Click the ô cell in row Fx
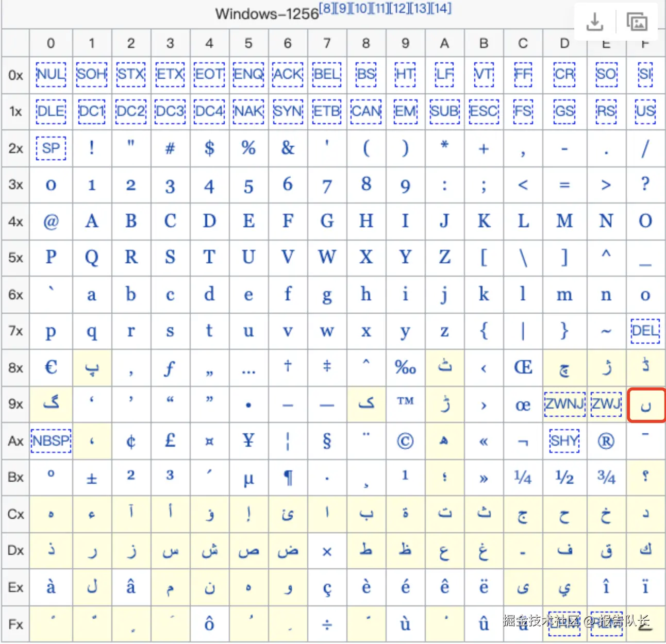Screen dimensions: 666x644 pos(209,624)
